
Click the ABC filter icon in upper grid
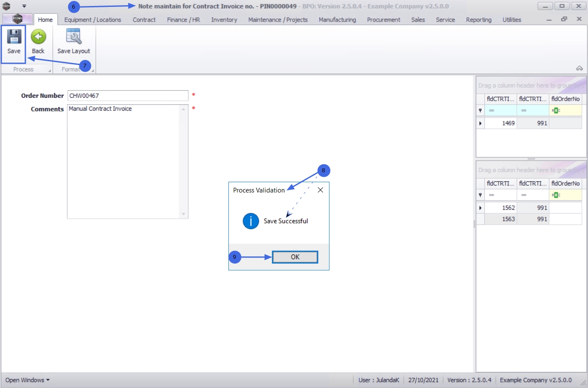click(x=556, y=111)
